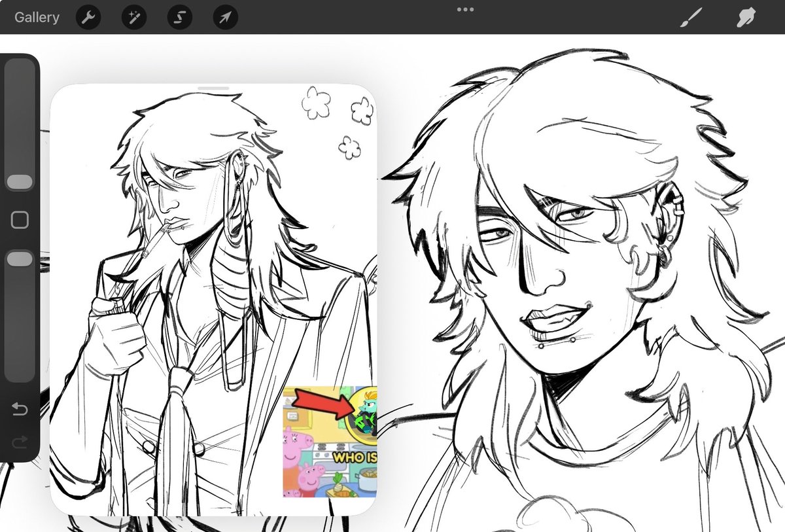This screenshot has height=532, width=785.
Task: Undo the last action with sidebar arrow
Action: [x=20, y=410]
